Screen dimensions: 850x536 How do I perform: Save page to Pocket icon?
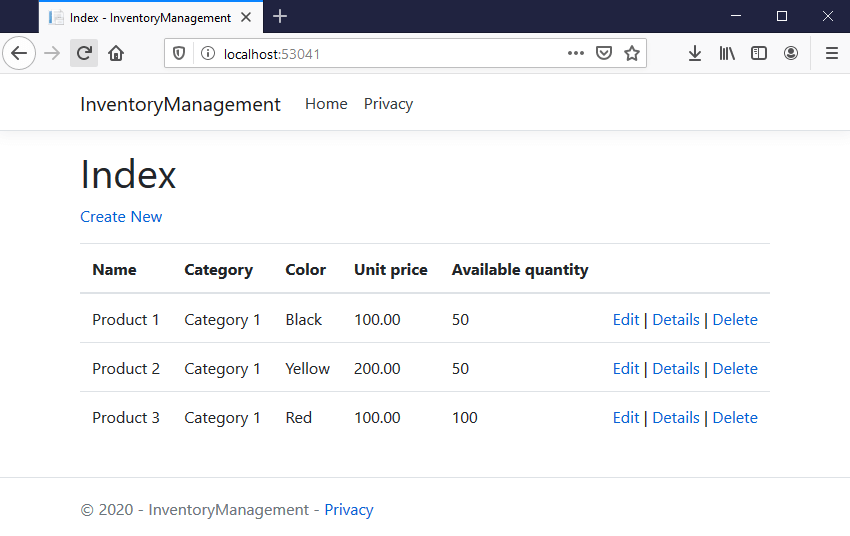(x=604, y=53)
